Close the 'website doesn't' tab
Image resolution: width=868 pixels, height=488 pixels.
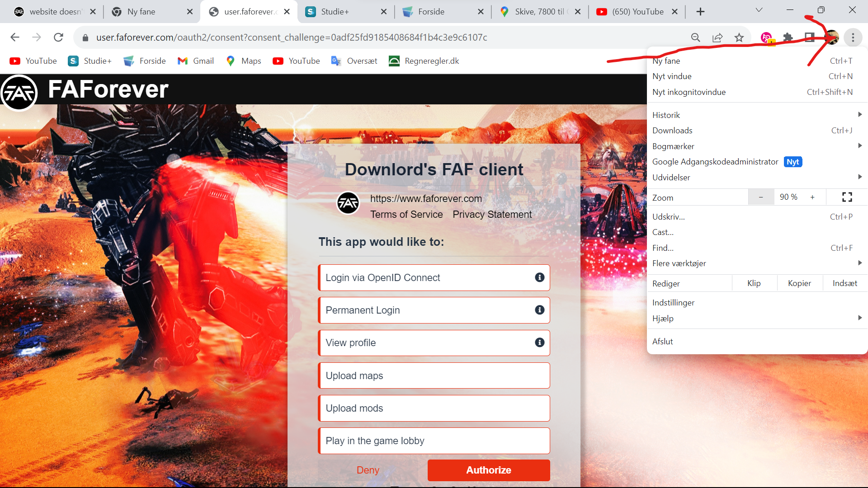(x=93, y=12)
